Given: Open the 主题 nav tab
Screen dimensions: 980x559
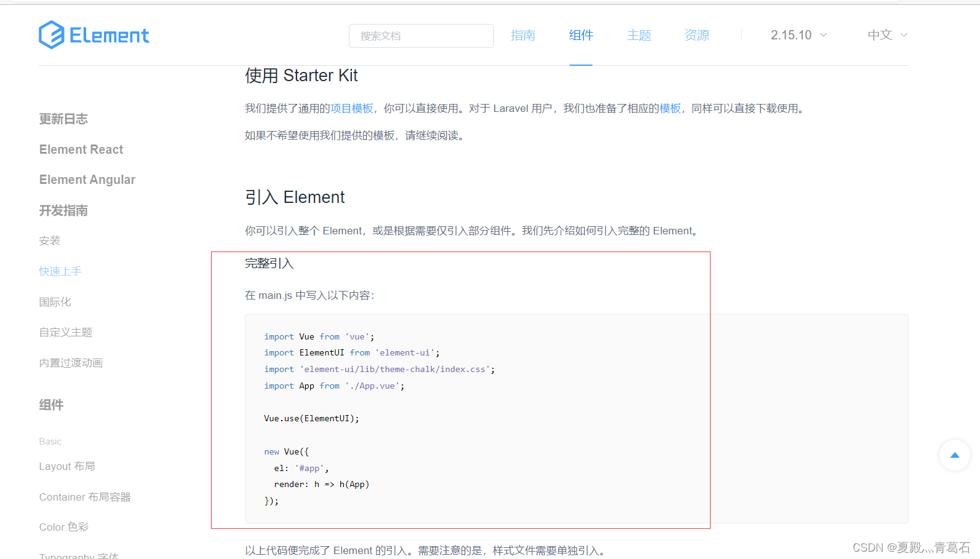Looking at the screenshot, I should click(x=639, y=35).
